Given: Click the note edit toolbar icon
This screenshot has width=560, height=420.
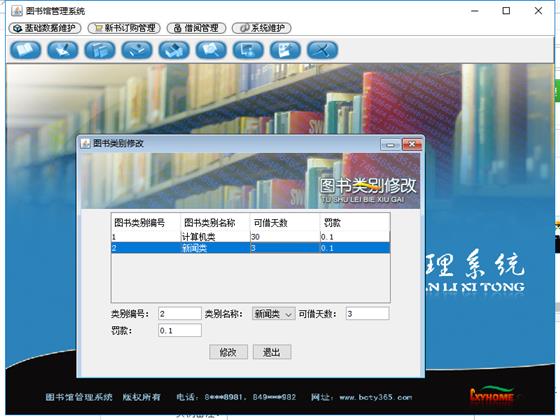Looking at the screenshot, I should click(286, 50).
